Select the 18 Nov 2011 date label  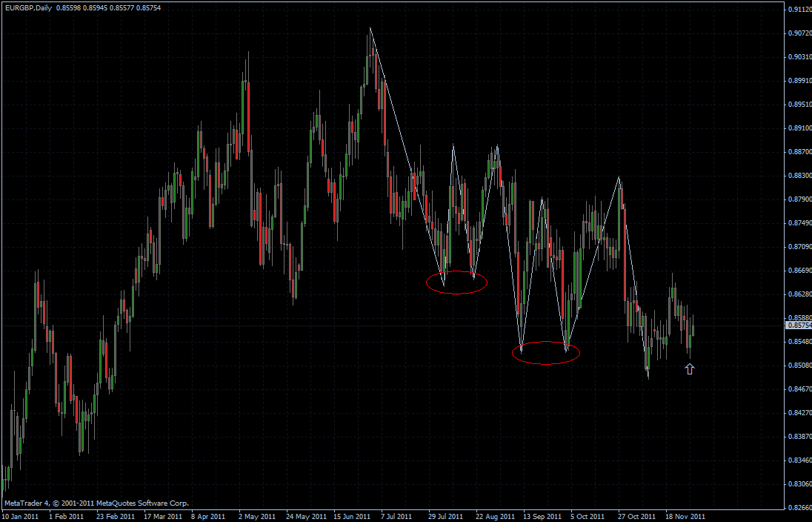pyautogui.click(x=685, y=516)
